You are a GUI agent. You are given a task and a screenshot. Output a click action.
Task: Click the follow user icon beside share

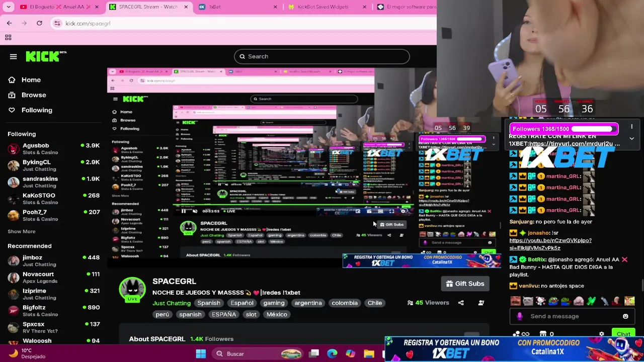(481, 303)
